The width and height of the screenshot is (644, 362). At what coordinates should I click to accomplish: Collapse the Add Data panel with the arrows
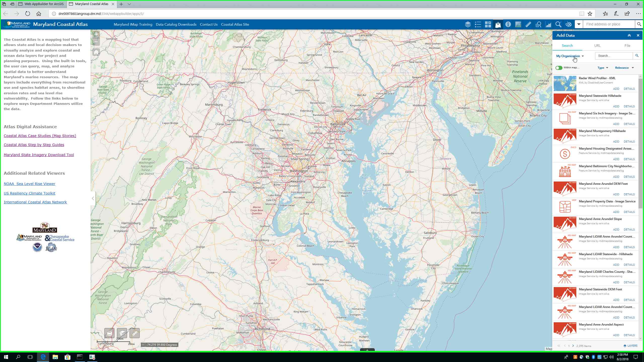coord(629,35)
